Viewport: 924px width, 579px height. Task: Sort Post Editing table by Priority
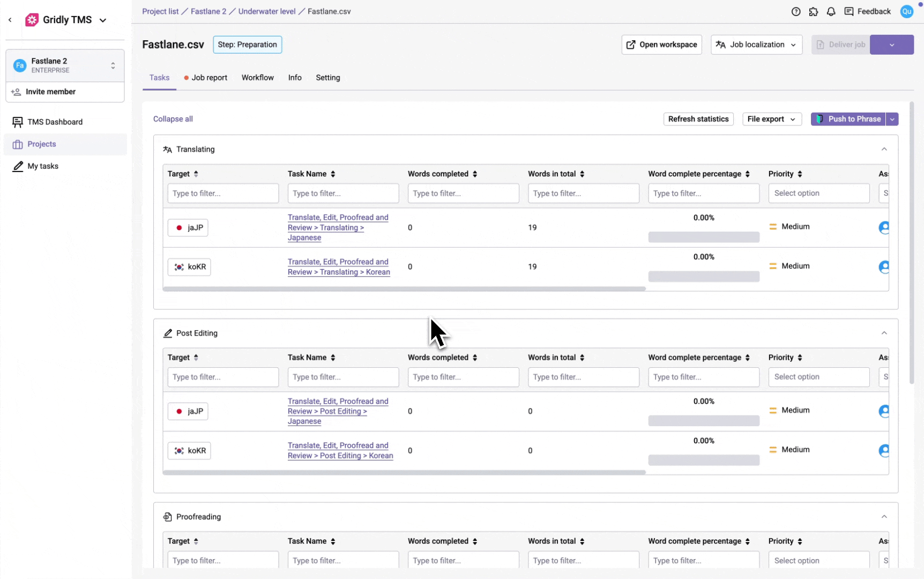click(x=800, y=358)
